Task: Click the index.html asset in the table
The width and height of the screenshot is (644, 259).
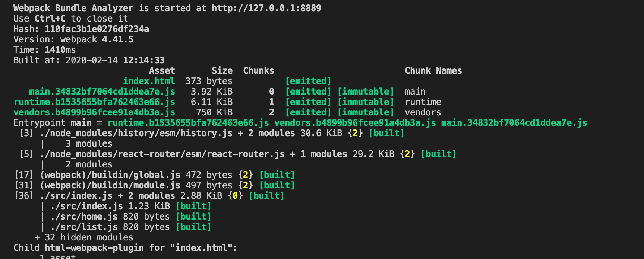Action: 149,81
